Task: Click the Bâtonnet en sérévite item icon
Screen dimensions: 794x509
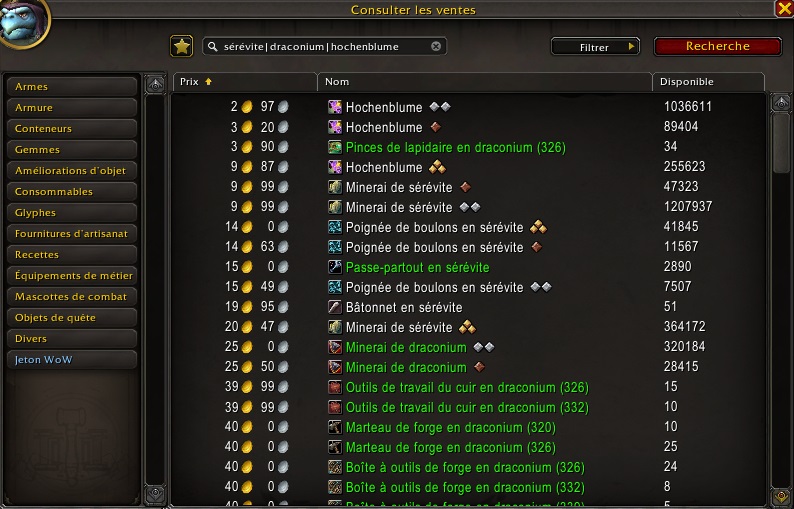Action: [x=335, y=307]
